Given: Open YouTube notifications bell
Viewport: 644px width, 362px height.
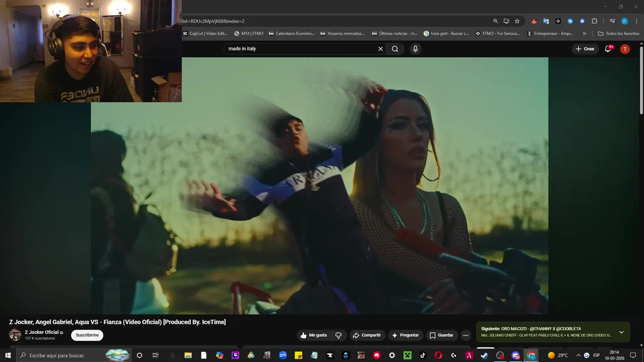Looking at the screenshot, I should coord(608,49).
